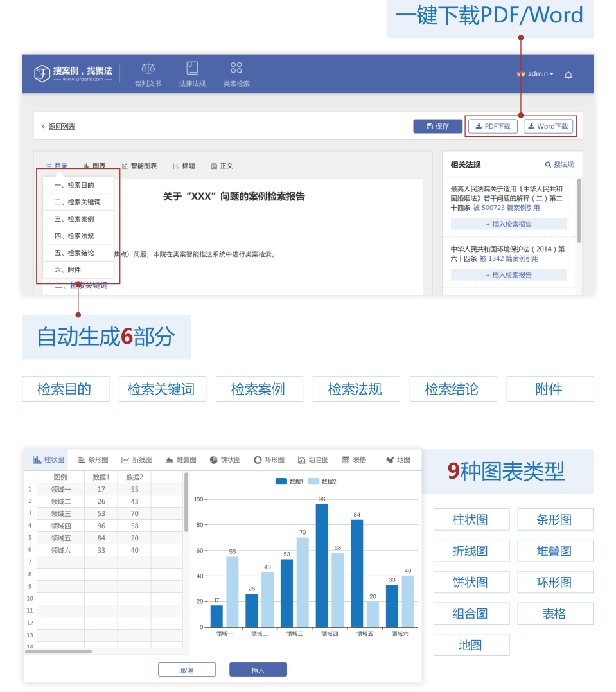The width and height of the screenshot is (616, 692).
Task: Click the data table horizontal scrollbar
Action: (58, 652)
